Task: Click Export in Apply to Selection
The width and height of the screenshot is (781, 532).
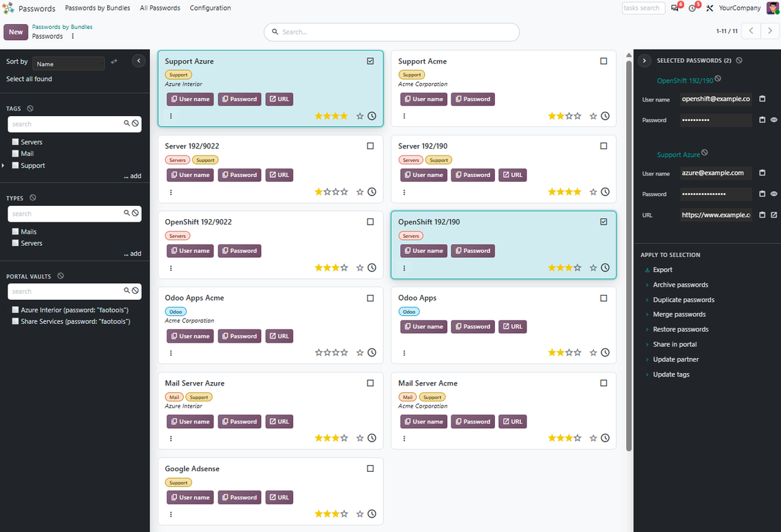Action: (662, 269)
